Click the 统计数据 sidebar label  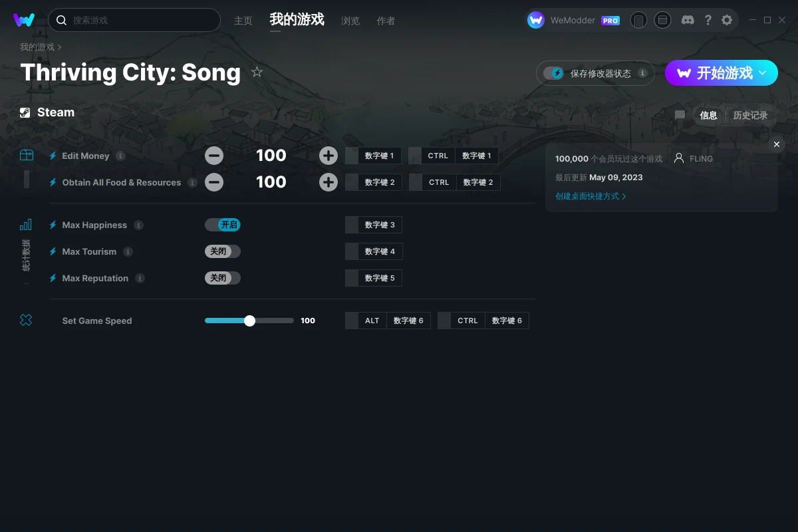(x=26, y=255)
